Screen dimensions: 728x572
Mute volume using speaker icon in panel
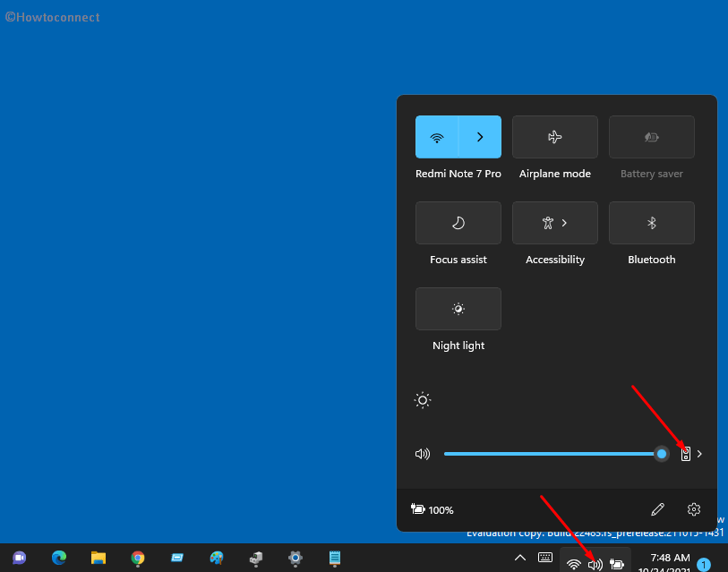423,454
